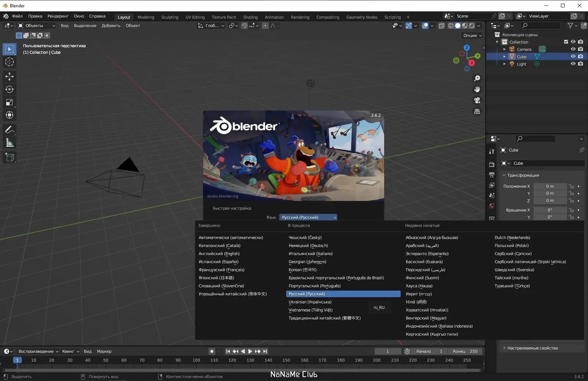Choose the Add Cube tool
The image size is (588, 381).
[10, 157]
